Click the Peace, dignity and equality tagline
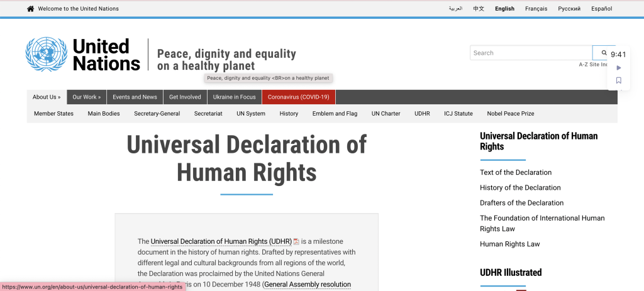The image size is (644, 291). tap(226, 60)
